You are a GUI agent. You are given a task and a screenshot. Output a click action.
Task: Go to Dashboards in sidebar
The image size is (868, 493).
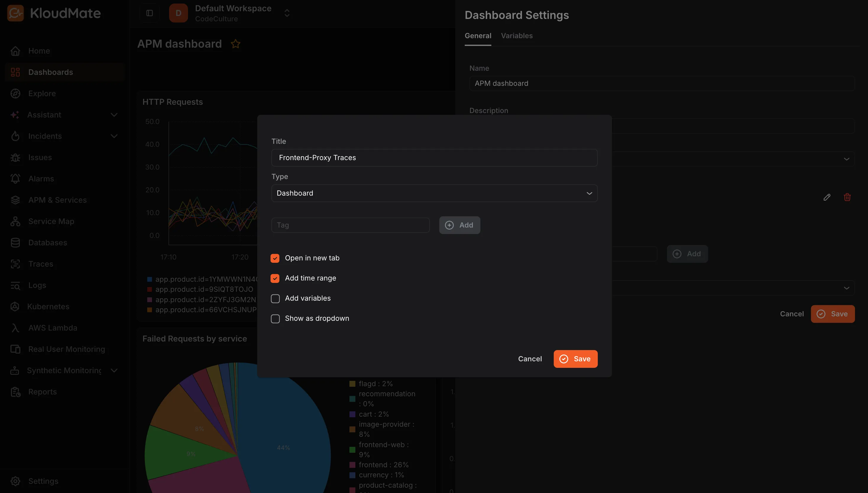[x=65, y=72]
